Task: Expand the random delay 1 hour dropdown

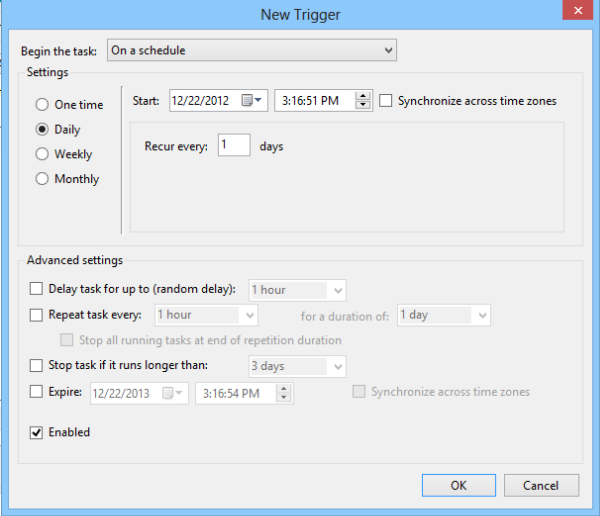Action: pos(298,290)
